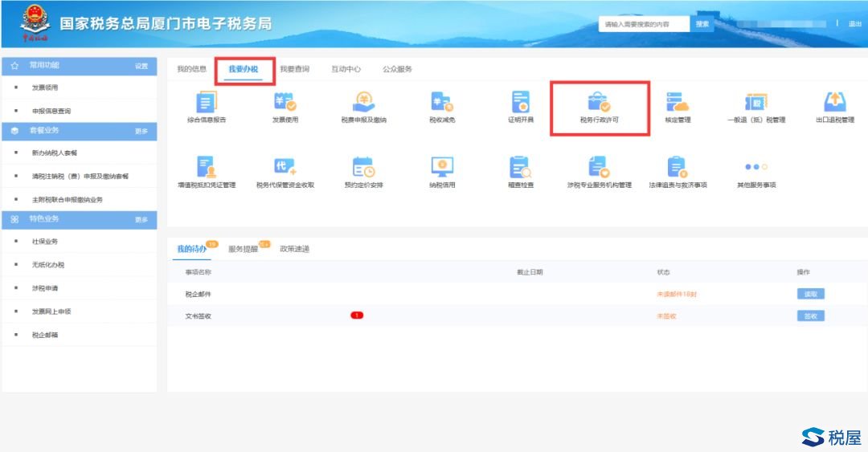Switch to the 服务提醒 tab

[243, 249]
